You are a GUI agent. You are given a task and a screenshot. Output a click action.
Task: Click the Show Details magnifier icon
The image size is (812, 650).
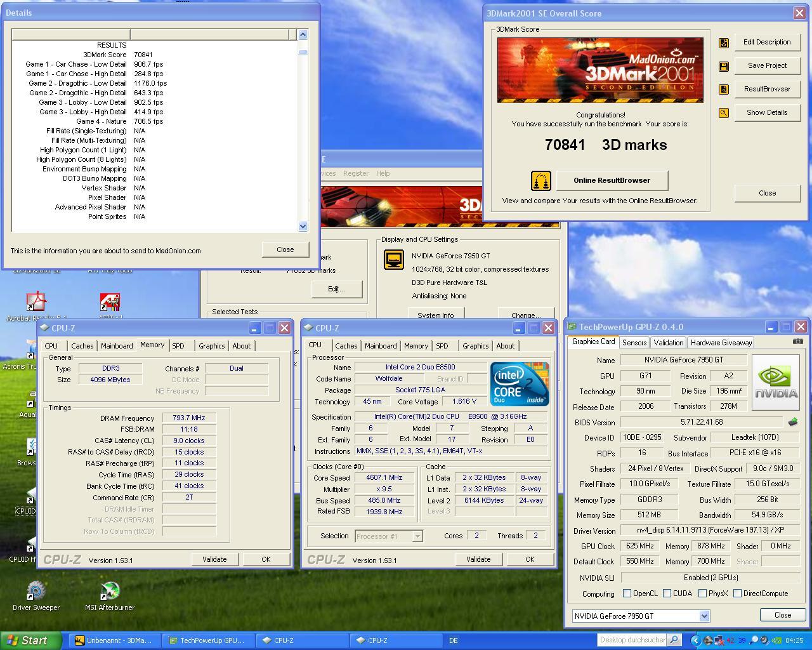click(x=724, y=113)
